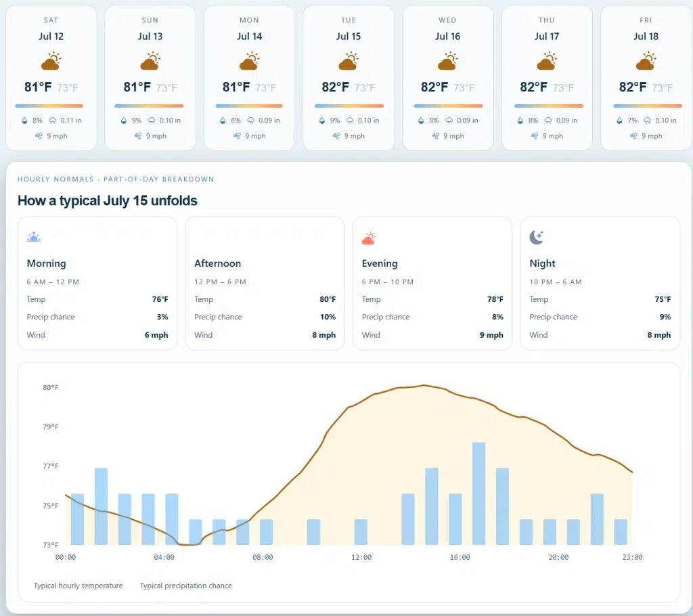Click the 7% precipitation chance on Jul 18

click(633, 120)
